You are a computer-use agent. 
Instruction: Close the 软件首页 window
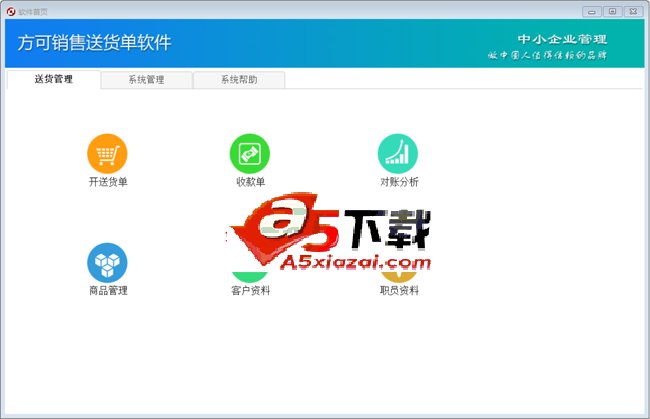pyautogui.click(x=633, y=12)
